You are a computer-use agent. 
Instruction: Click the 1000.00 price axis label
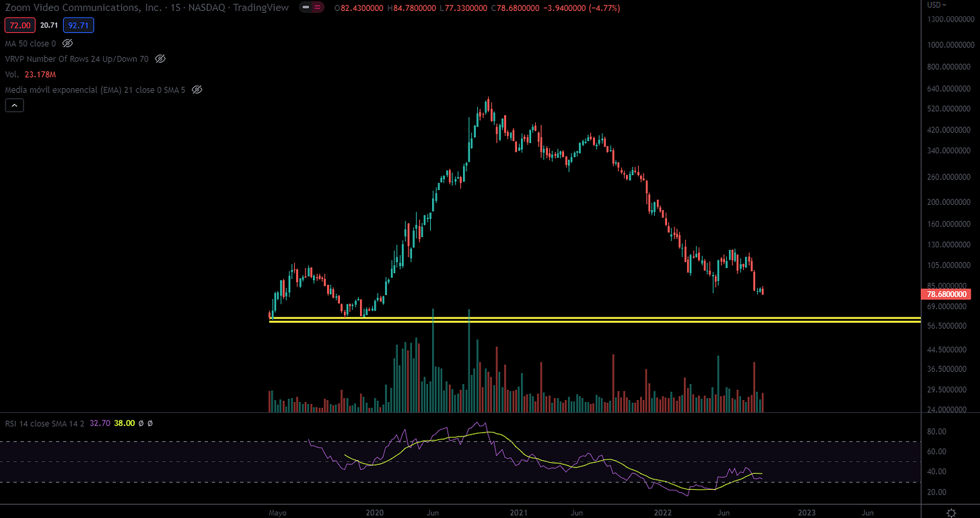pyautogui.click(x=949, y=45)
